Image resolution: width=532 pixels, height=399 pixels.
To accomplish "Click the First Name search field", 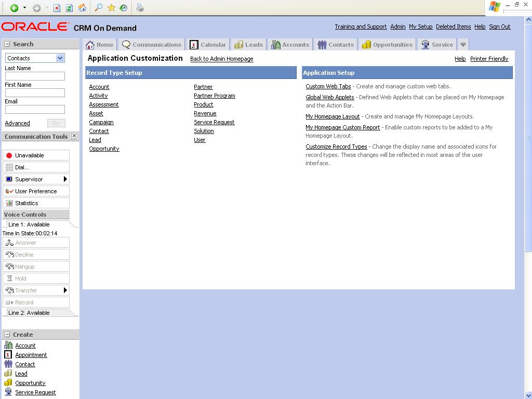I will point(35,92).
